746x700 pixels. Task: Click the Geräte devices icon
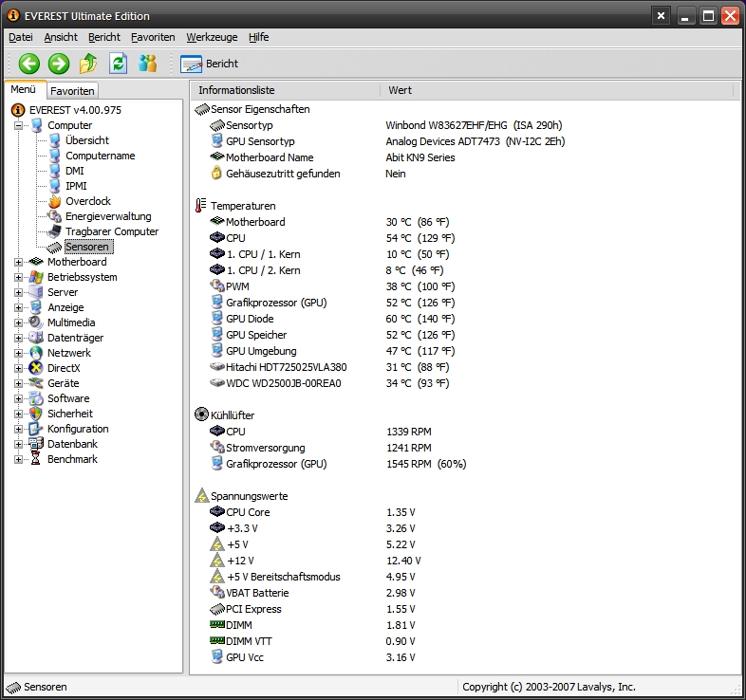(x=36, y=383)
